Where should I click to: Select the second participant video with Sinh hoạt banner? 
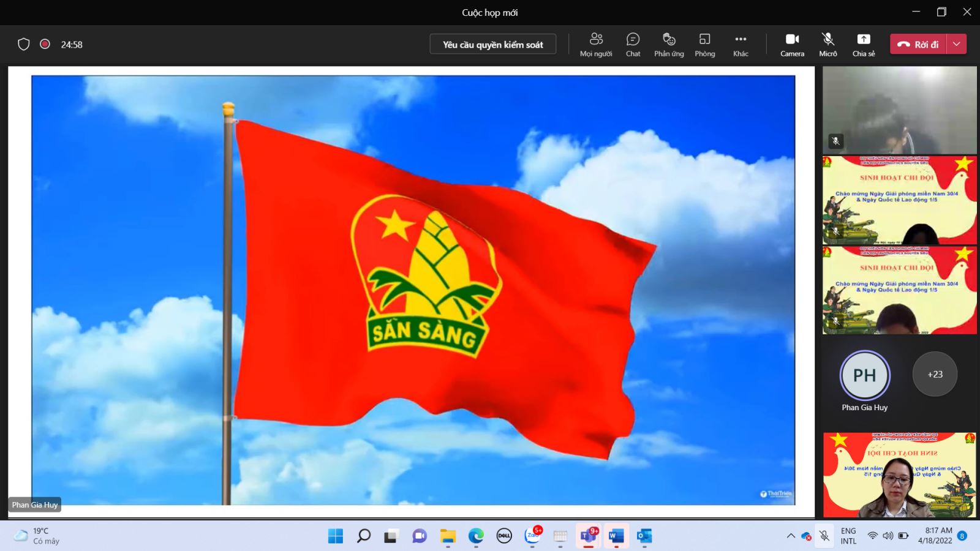(899, 200)
